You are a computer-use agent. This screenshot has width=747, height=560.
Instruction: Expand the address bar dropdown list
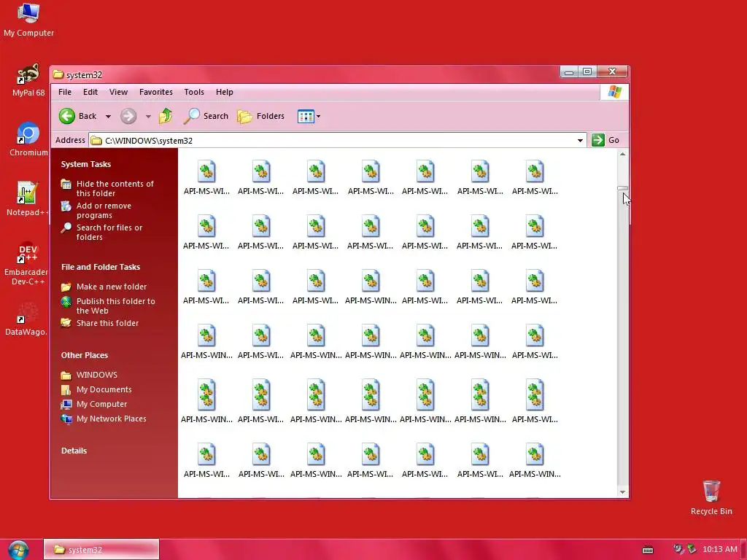[x=580, y=141]
